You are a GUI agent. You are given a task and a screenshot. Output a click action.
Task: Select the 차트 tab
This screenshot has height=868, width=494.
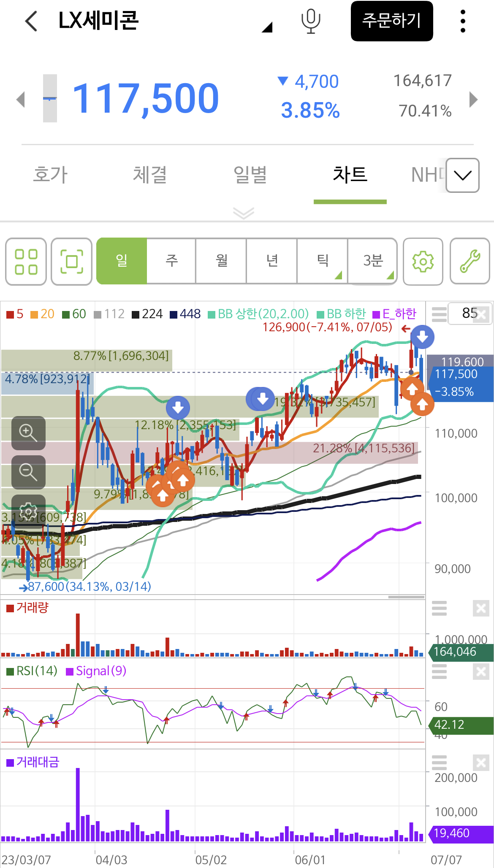(350, 174)
